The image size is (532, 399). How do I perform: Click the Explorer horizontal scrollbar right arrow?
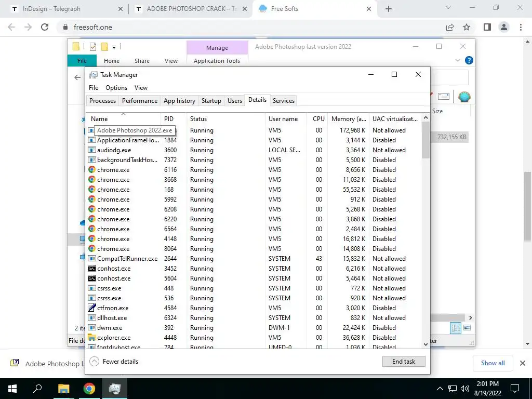pyautogui.click(x=470, y=317)
